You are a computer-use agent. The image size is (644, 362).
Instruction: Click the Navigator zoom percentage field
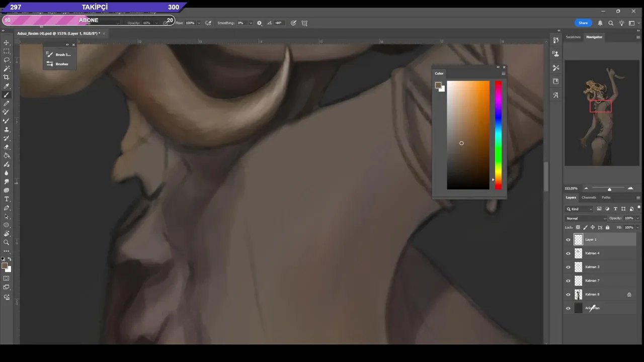pos(572,189)
